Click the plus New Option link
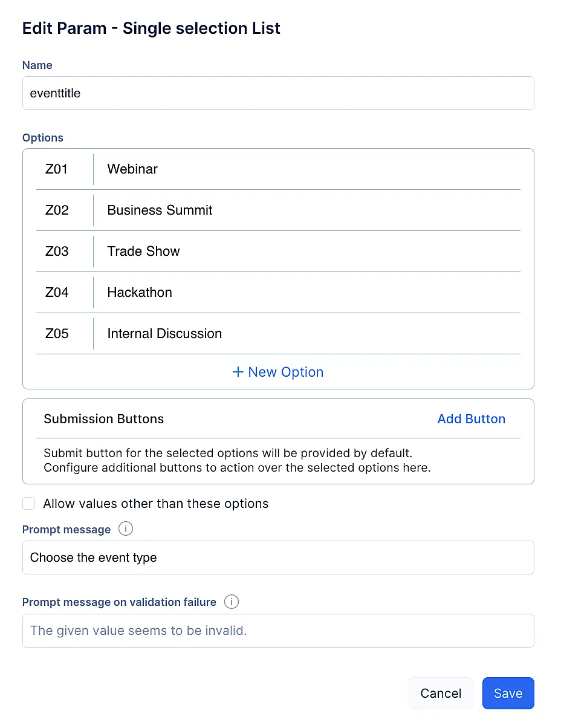The width and height of the screenshot is (561, 728). (x=278, y=372)
